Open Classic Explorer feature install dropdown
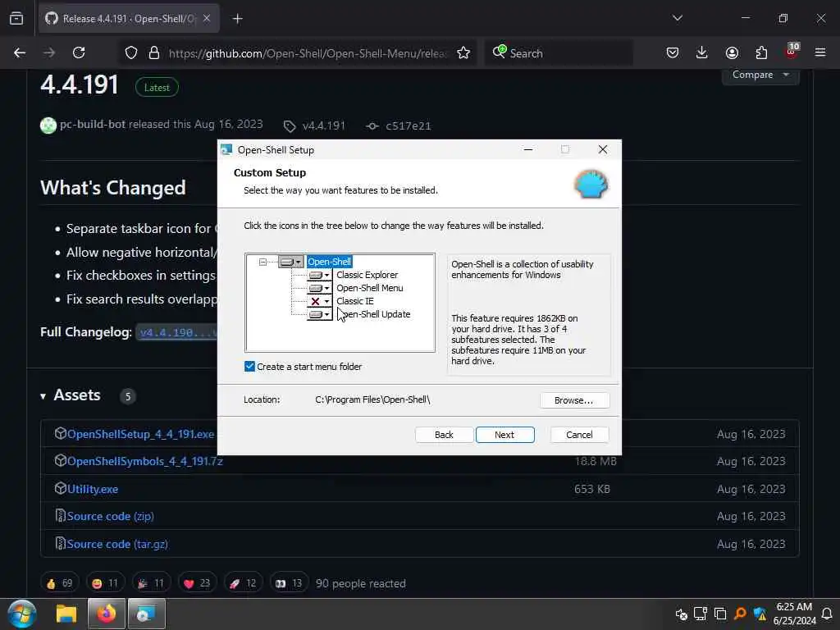This screenshot has height=630, width=840. (319, 275)
